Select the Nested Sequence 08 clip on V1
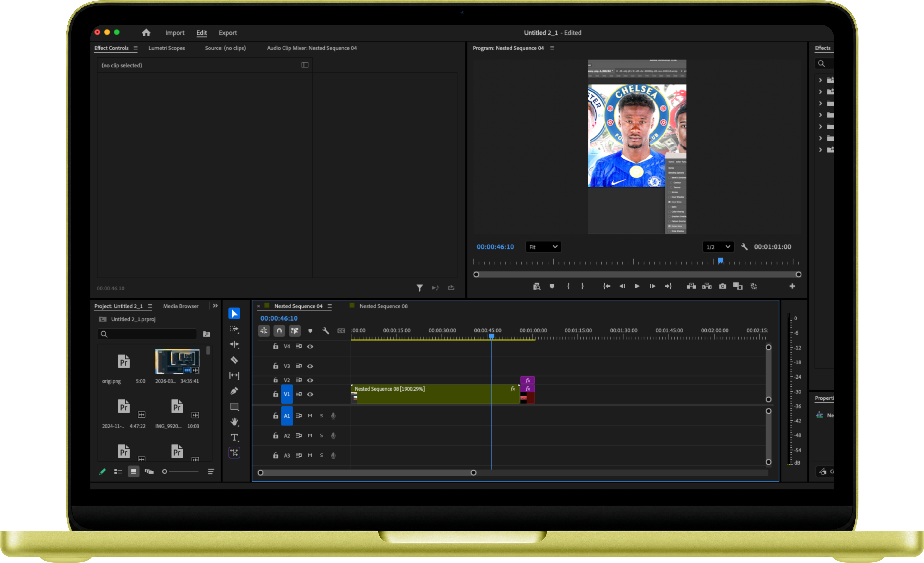This screenshot has height=563, width=924. tap(435, 394)
